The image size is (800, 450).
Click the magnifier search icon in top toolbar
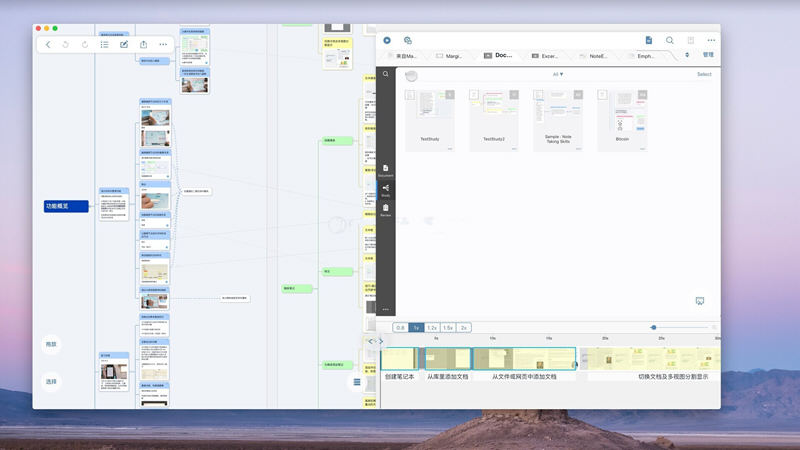tap(669, 40)
